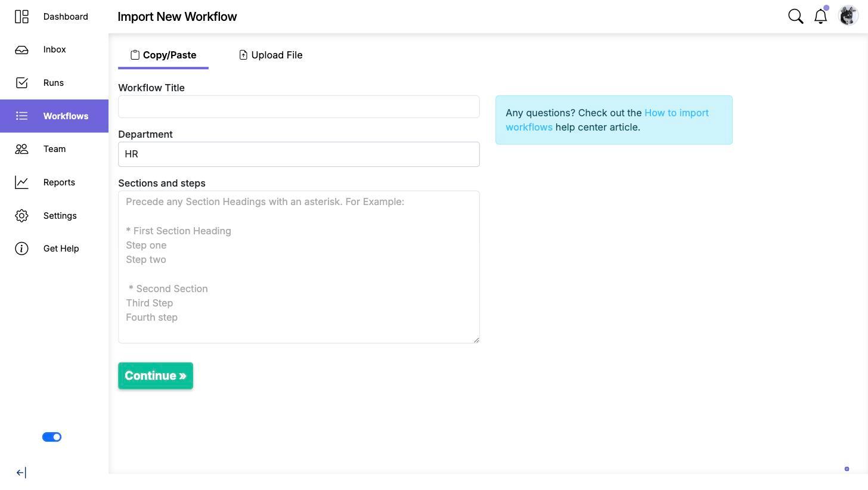Collapse the sidebar with arrow icon
The image size is (868, 490).
[21, 473]
